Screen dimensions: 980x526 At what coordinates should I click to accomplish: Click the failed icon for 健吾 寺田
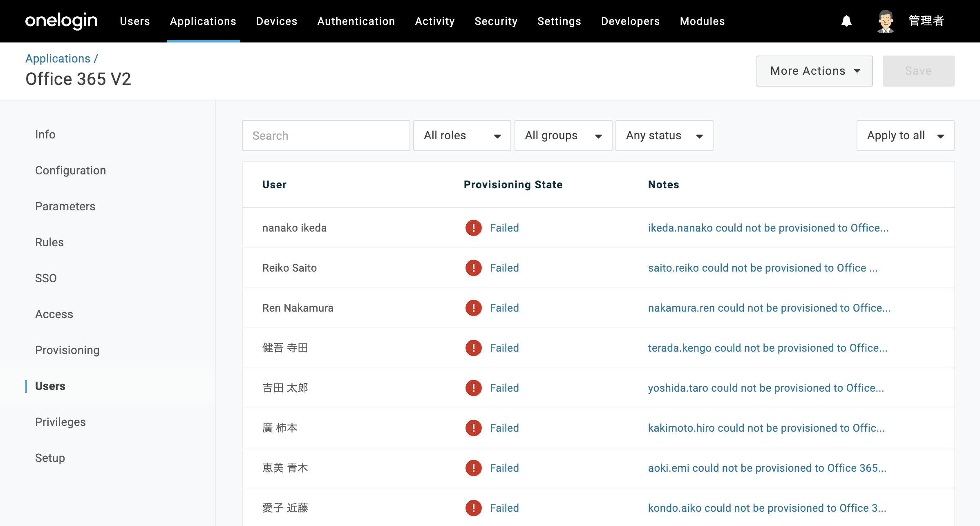(x=473, y=348)
